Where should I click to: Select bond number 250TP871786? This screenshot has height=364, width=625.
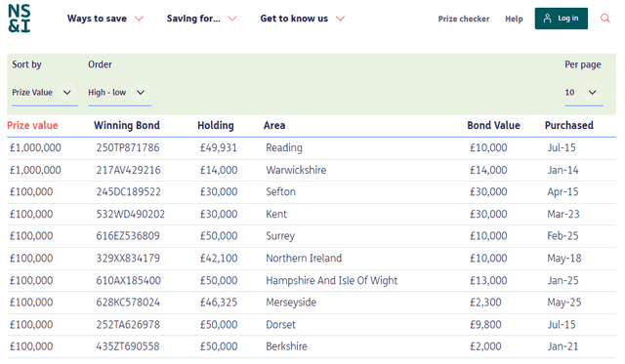point(128,147)
